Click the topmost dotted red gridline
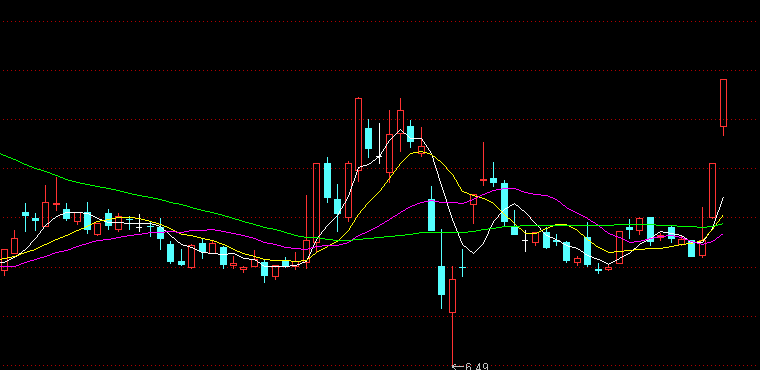760x370 pixels. [x=380, y=21]
